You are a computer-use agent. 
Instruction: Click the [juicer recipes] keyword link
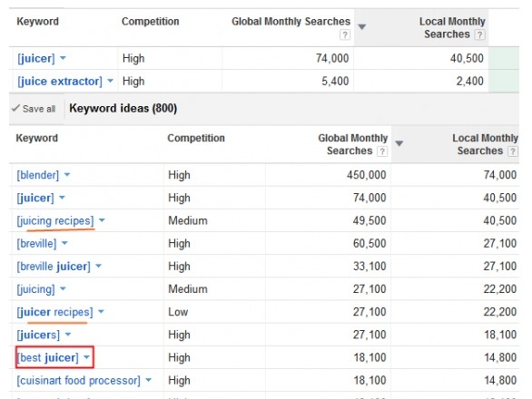(54, 312)
